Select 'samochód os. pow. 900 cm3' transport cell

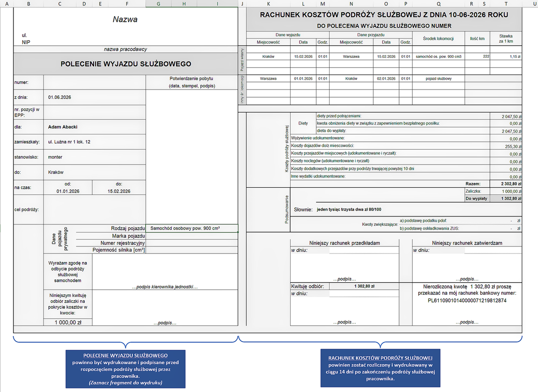438,57
